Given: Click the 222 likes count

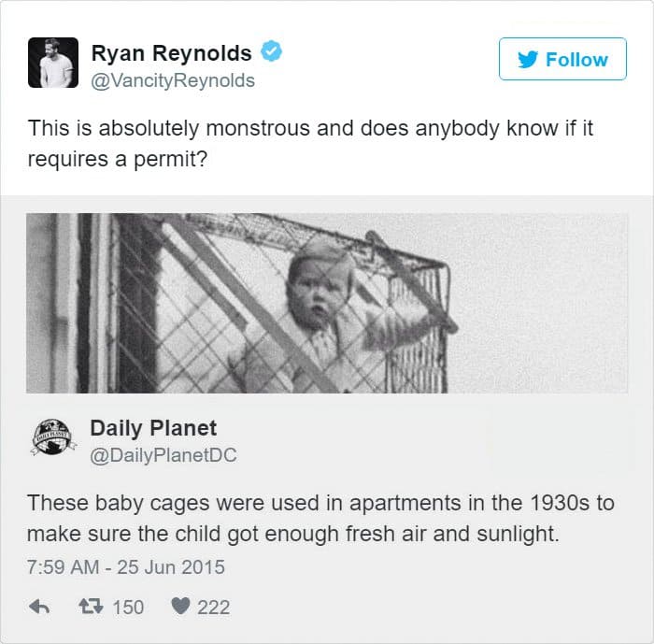Looking at the screenshot, I should [213, 607].
